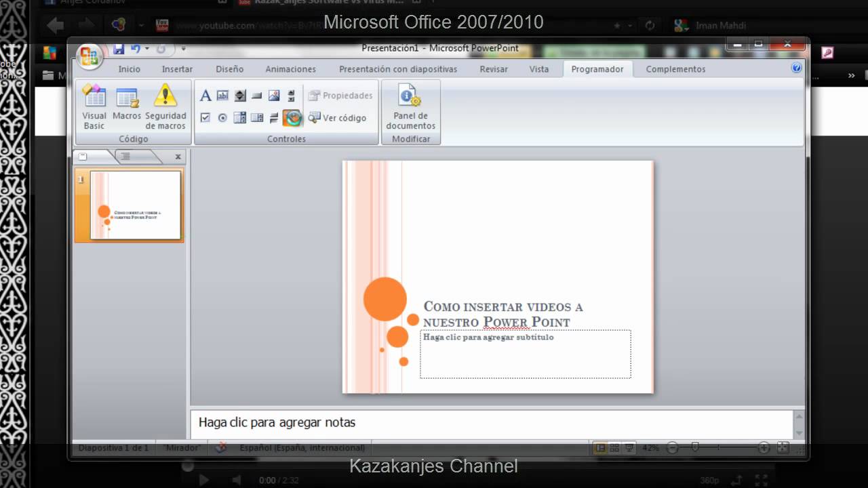
Task: Undo the last action
Action: [136, 49]
